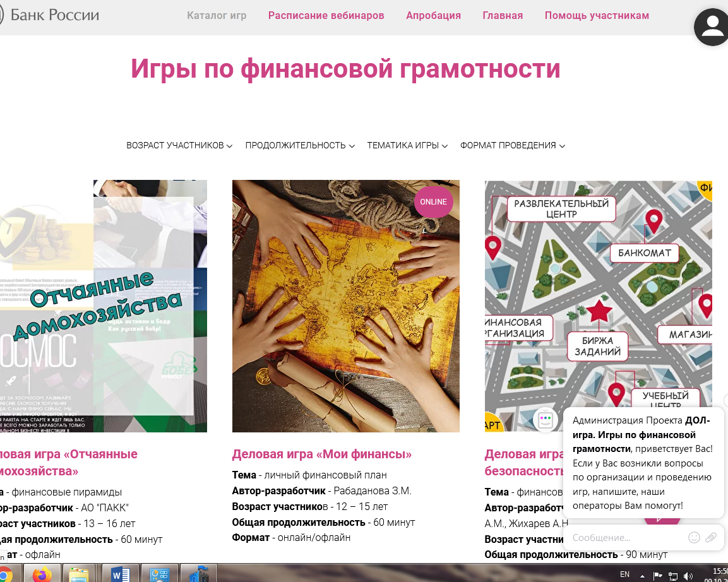Viewport: 728px width, 582px height.
Task: Open Расписание вебинаров menu item
Action: pyautogui.click(x=326, y=15)
